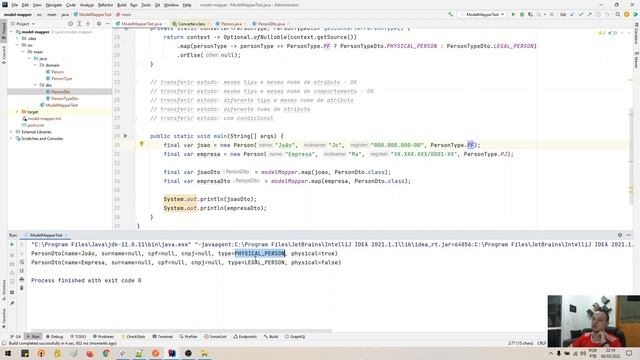Screen dimensions: 640x360
Task: Click the Run panel settings gear
Action: coord(620,235)
